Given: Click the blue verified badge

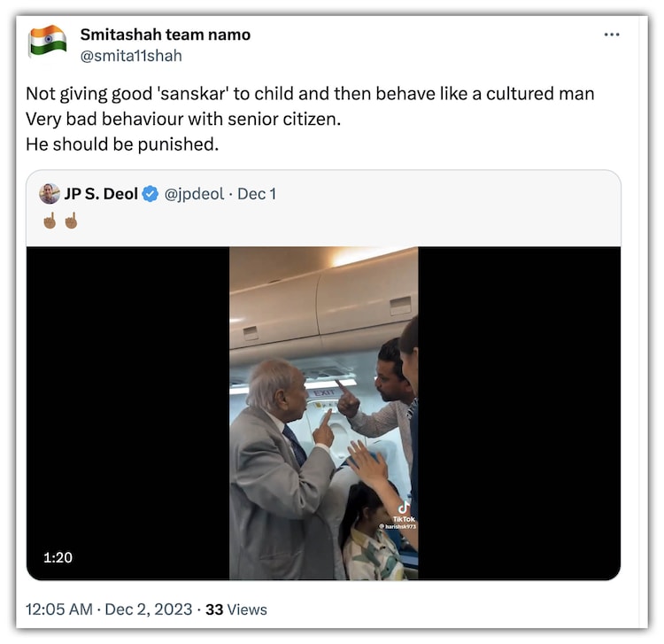Looking at the screenshot, I should (x=151, y=193).
